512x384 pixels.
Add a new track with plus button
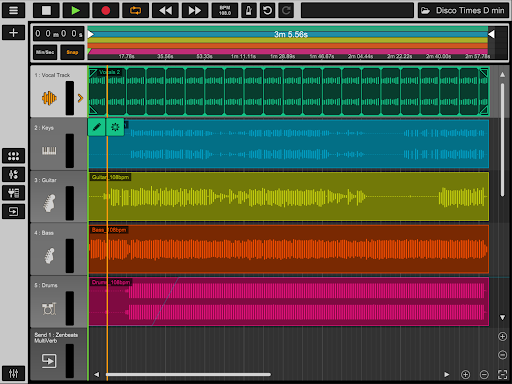pos(13,33)
